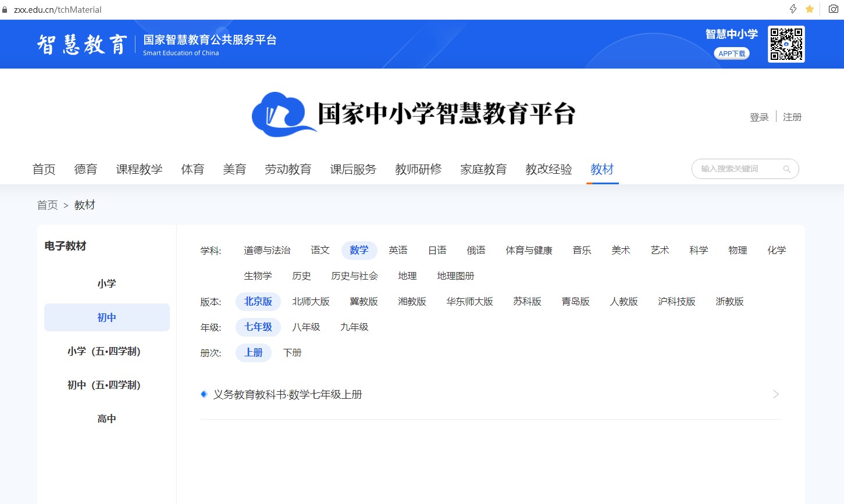Choose grade 八年级
Image resolution: width=844 pixels, height=504 pixels.
307,327
